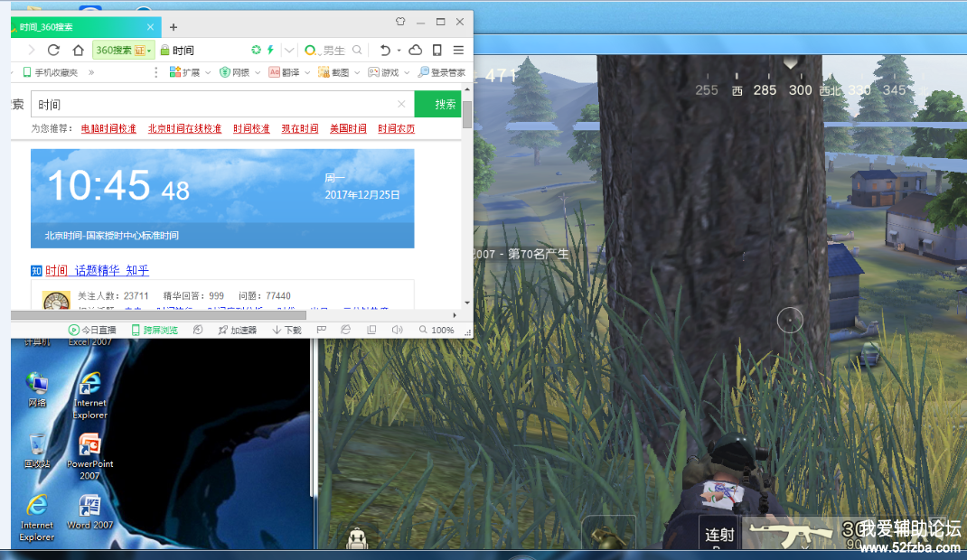
Task: Open the 北京时间在线校准 suggested link
Action: (184, 128)
